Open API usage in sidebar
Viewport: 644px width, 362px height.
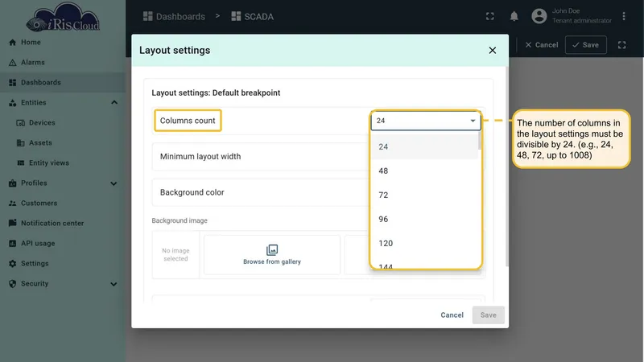click(x=37, y=244)
